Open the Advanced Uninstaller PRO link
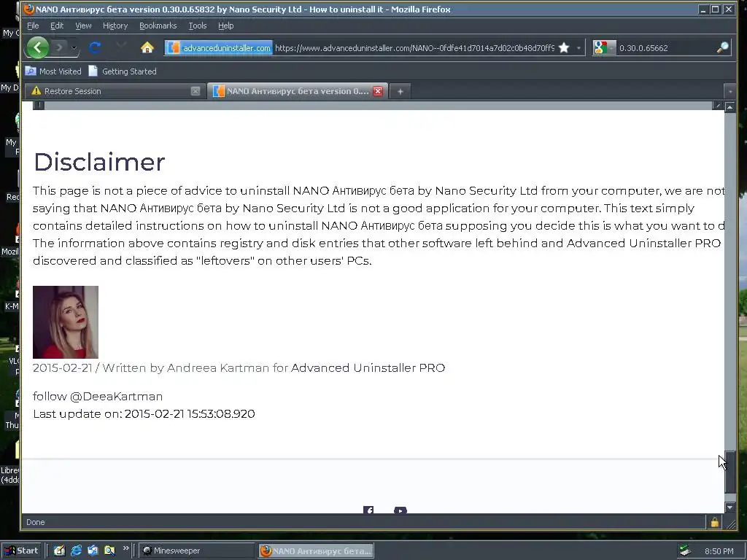Image resolution: width=747 pixels, height=560 pixels. [x=368, y=367]
